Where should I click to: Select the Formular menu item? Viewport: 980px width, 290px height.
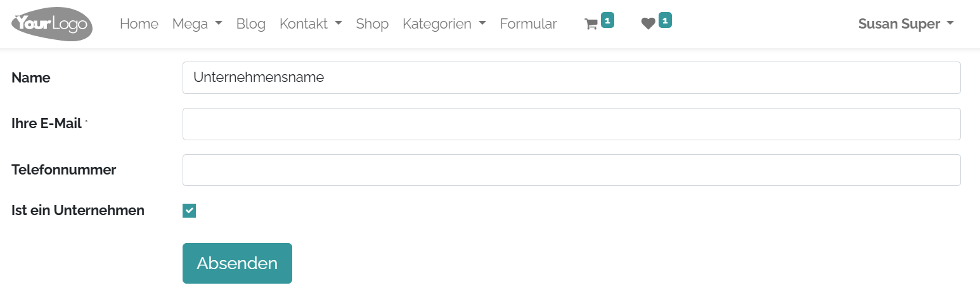(528, 24)
